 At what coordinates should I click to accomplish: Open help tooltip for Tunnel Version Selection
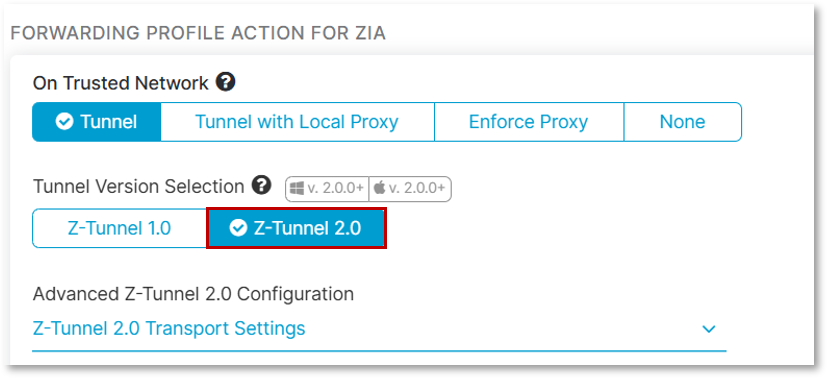[x=261, y=185]
